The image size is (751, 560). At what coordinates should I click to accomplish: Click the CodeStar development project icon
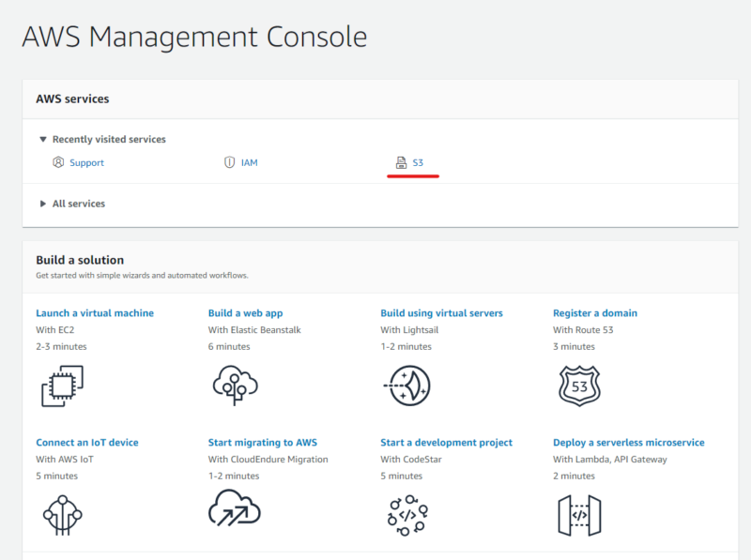coord(407,516)
